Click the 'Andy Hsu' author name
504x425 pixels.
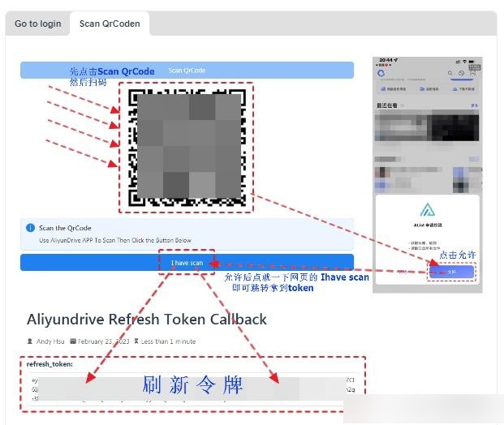pos(50,341)
